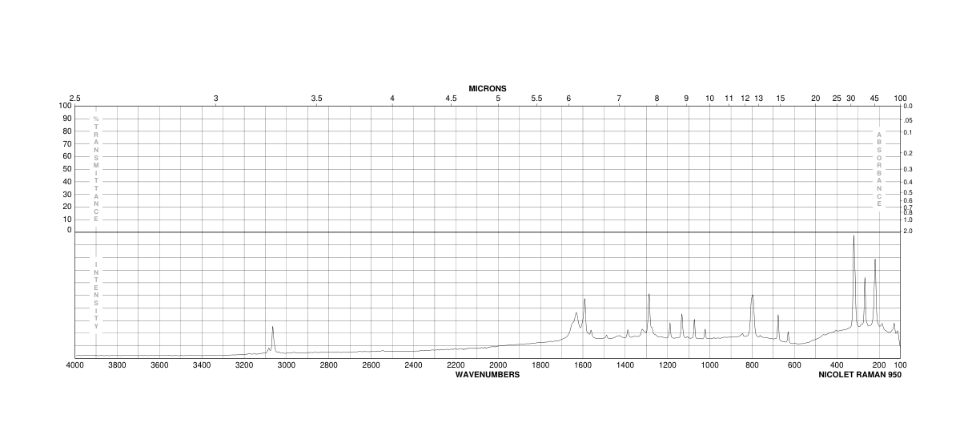980x423 pixels.
Task: Click the 1600 wavenumber tick label
Action: pyautogui.click(x=583, y=365)
